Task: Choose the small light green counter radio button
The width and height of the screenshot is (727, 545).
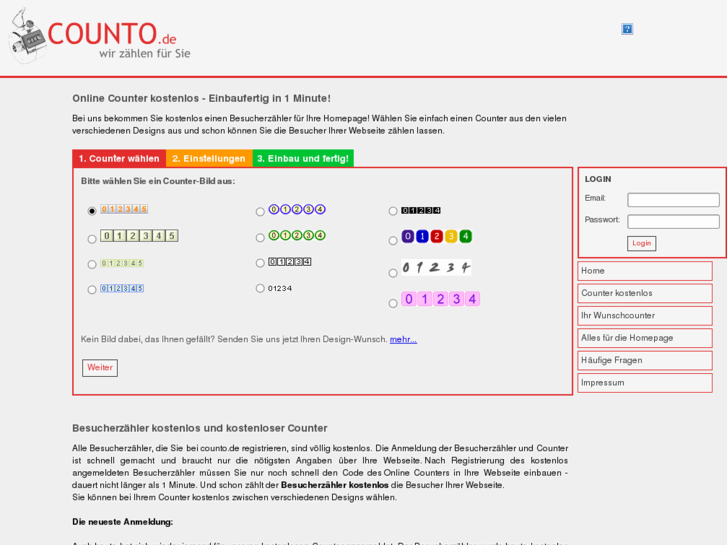Action: (92, 264)
